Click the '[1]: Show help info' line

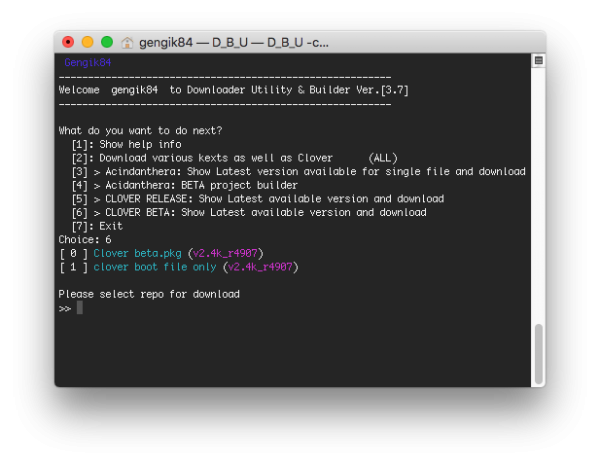click(x=127, y=144)
